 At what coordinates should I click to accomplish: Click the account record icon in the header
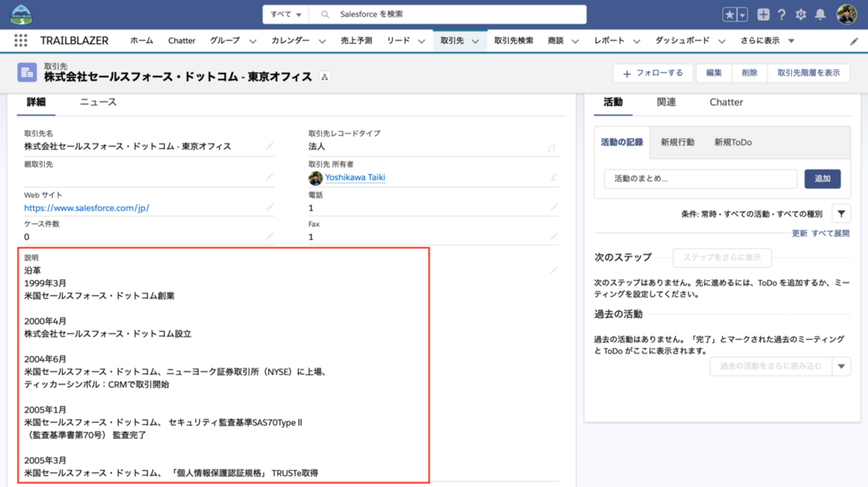pyautogui.click(x=27, y=73)
